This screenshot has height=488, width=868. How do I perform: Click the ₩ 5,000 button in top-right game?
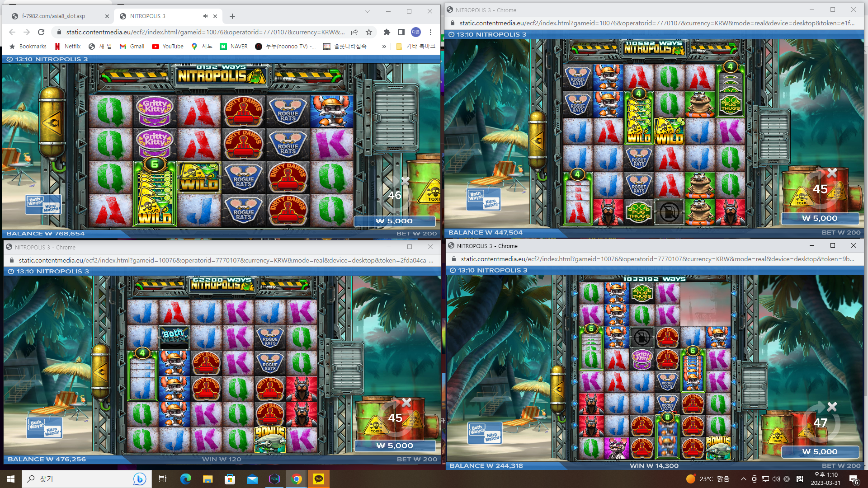(x=820, y=218)
